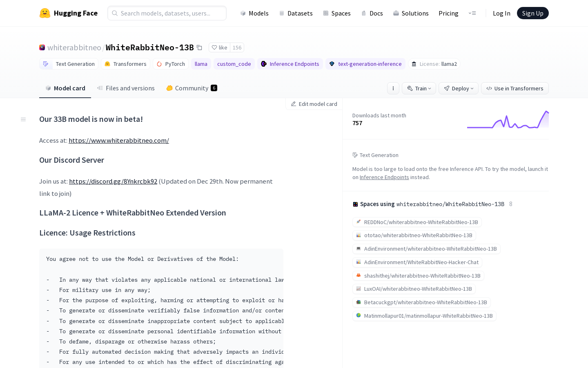This screenshot has height=368, width=588.
Task: Go to the Pricing page
Action: 448,13
